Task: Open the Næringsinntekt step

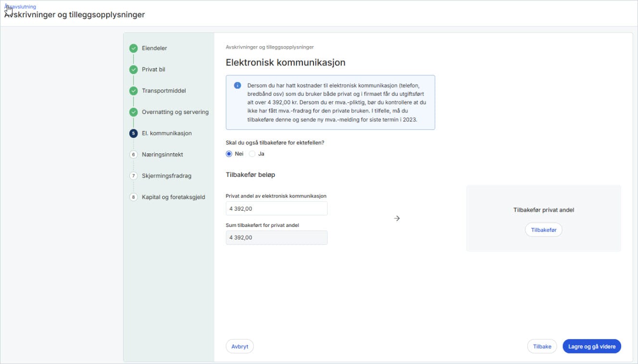Action: pos(162,154)
